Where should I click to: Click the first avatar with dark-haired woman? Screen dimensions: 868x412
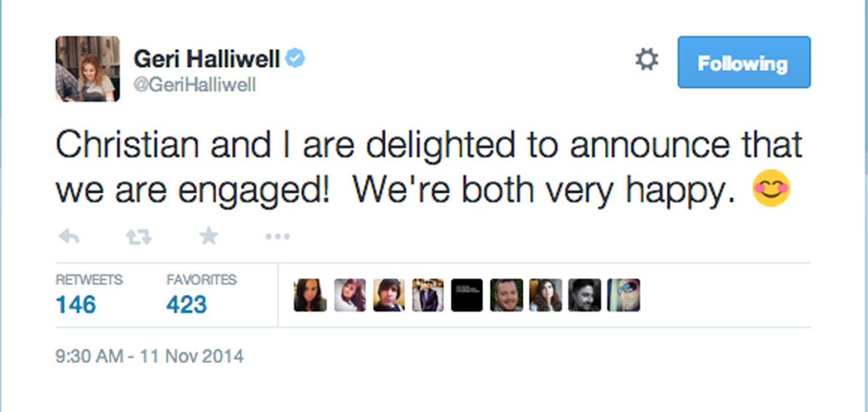(x=310, y=295)
